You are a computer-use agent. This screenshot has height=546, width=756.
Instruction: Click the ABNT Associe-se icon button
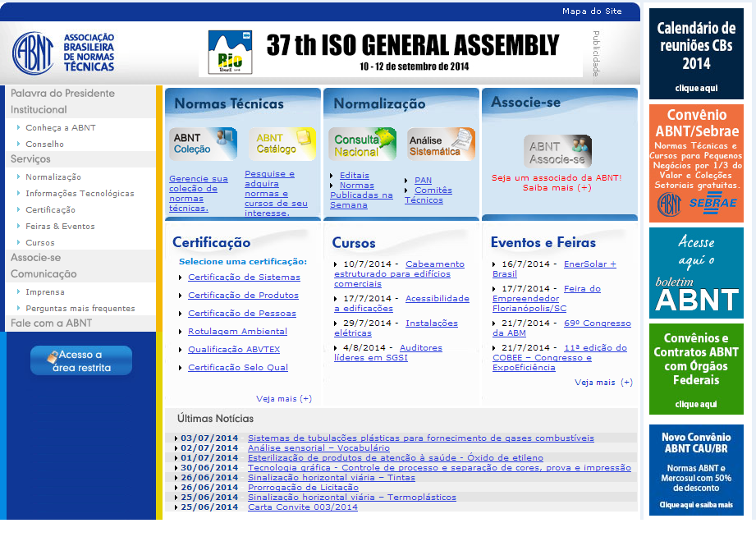click(557, 151)
